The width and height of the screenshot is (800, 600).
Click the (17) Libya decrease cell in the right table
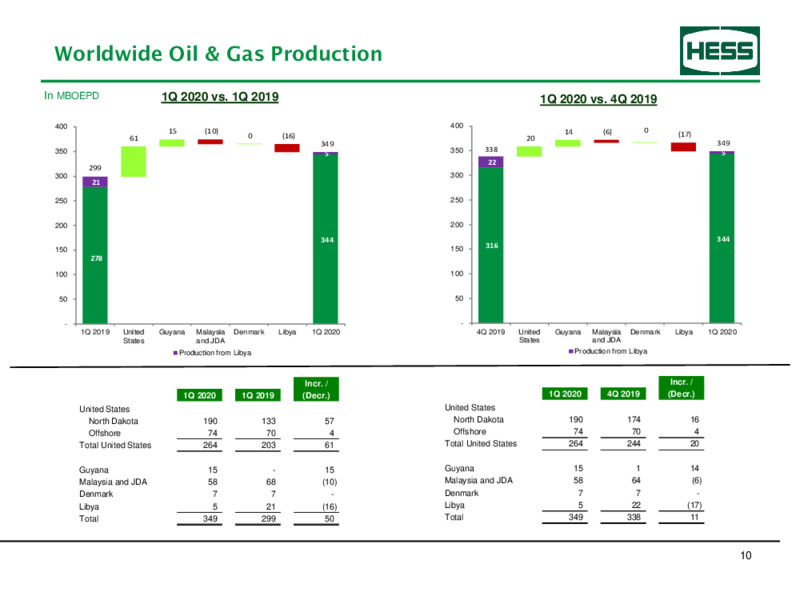point(694,505)
